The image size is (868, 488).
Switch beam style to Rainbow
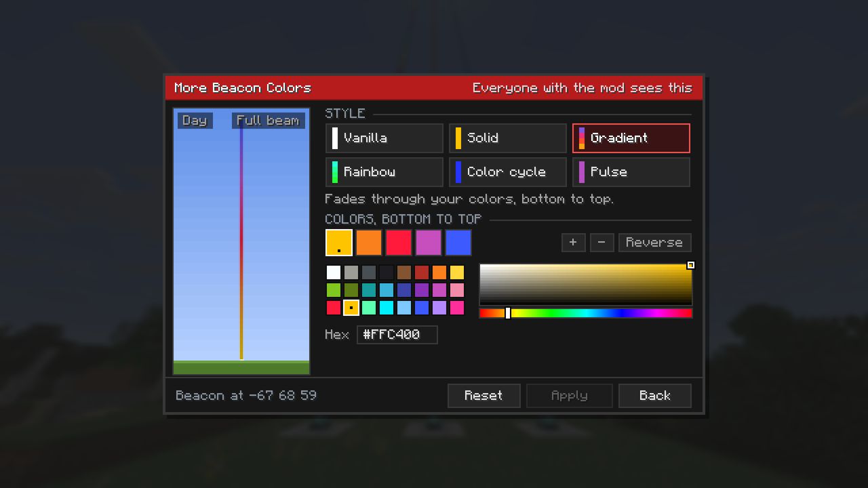(x=384, y=172)
